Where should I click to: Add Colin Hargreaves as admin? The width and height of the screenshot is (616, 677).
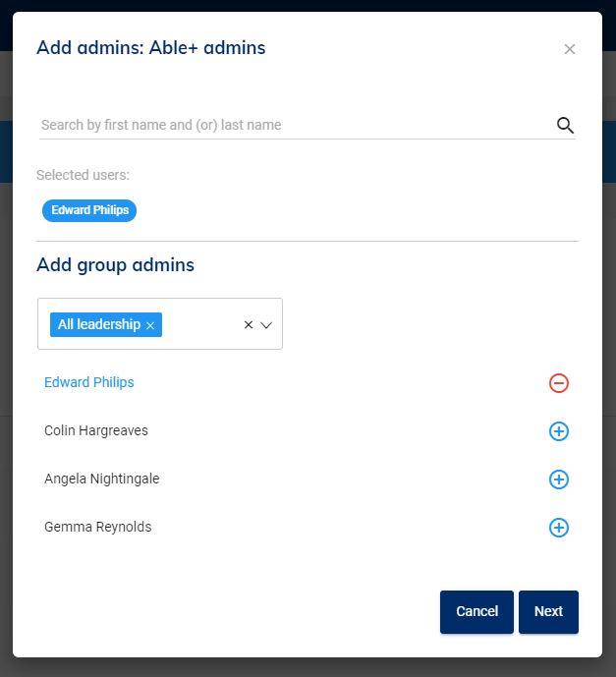(x=559, y=431)
